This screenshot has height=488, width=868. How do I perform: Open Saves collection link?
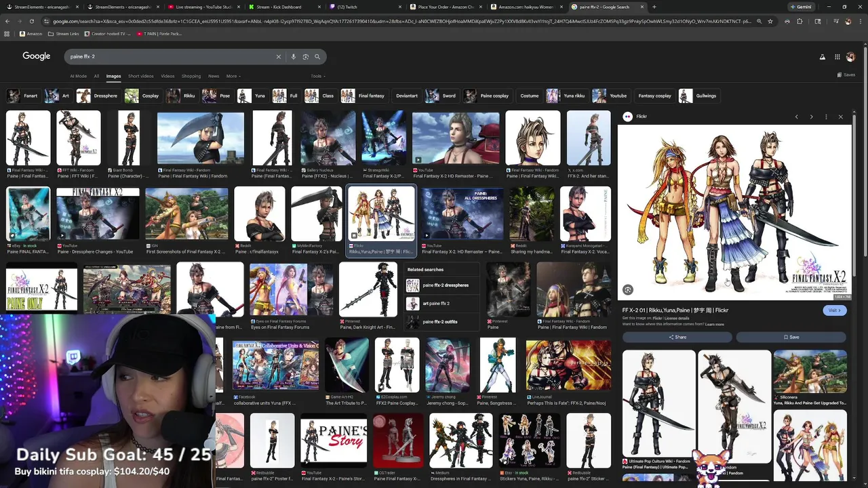(x=846, y=75)
